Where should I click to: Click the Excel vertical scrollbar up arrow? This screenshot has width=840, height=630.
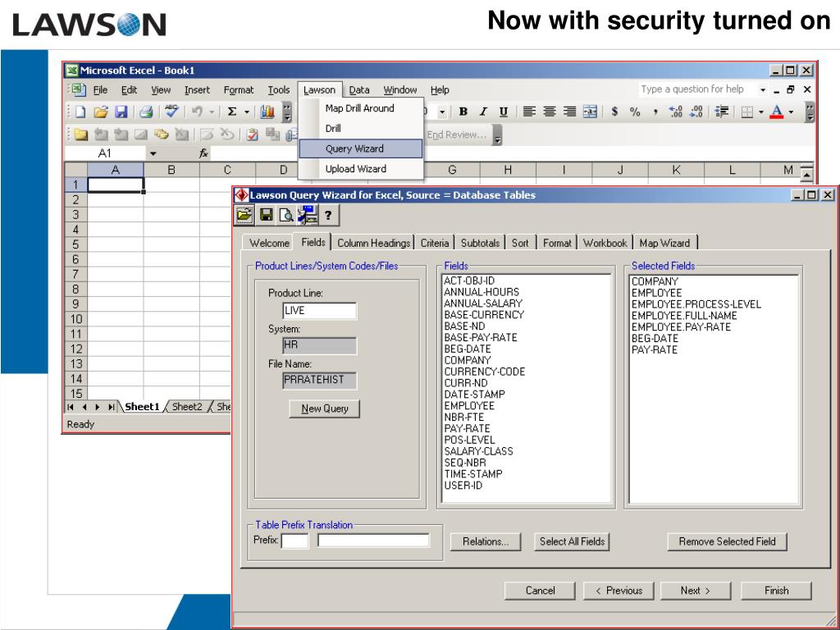pos(807,174)
